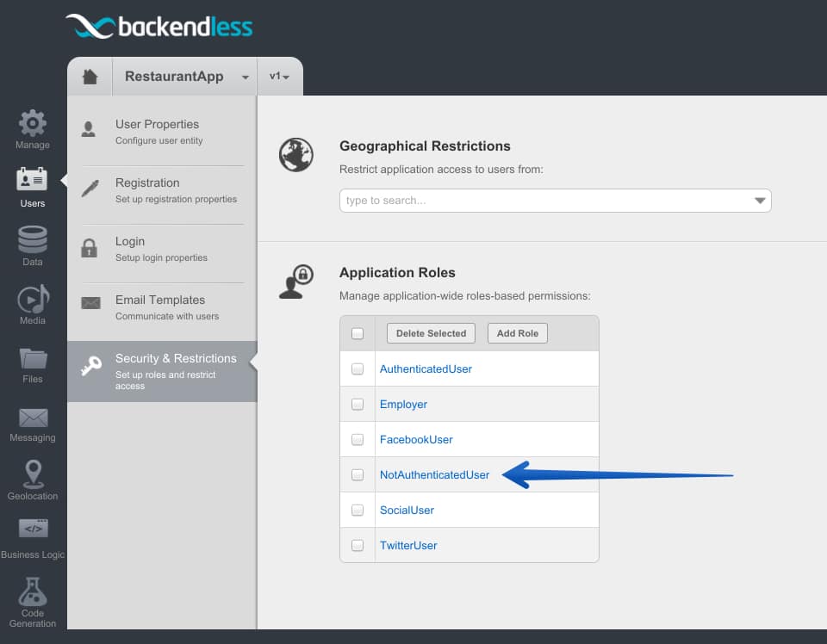Screen dimensions: 827x644
Task: Open the Geolocation pin icon
Action: point(34,474)
